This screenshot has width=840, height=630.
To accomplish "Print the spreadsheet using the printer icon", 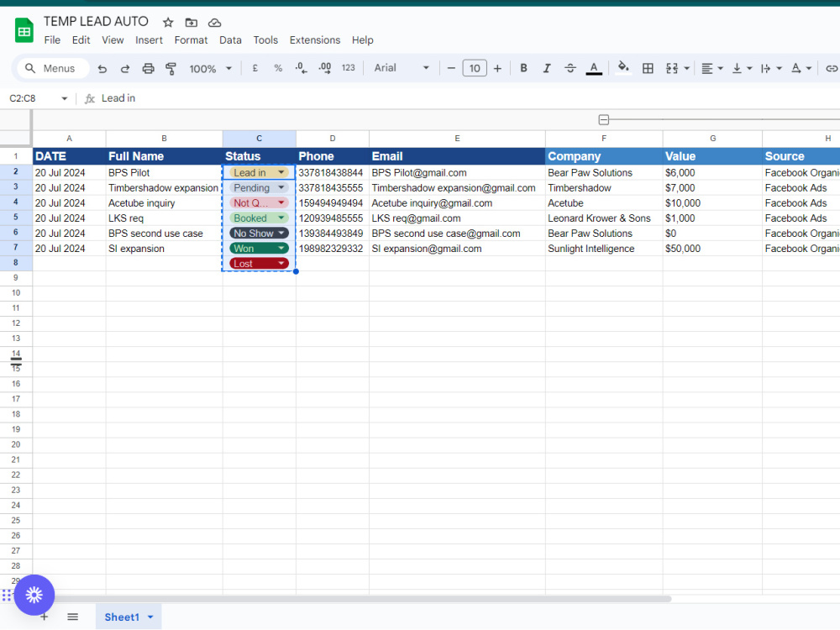I will click(148, 69).
